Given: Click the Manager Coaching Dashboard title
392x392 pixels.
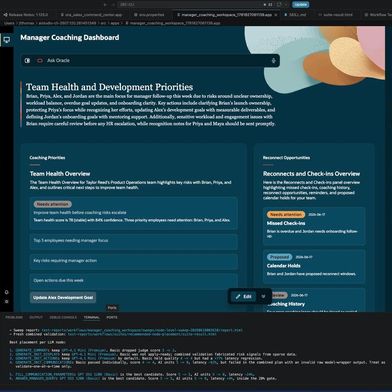Looking at the screenshot, I should coord(70,38).
